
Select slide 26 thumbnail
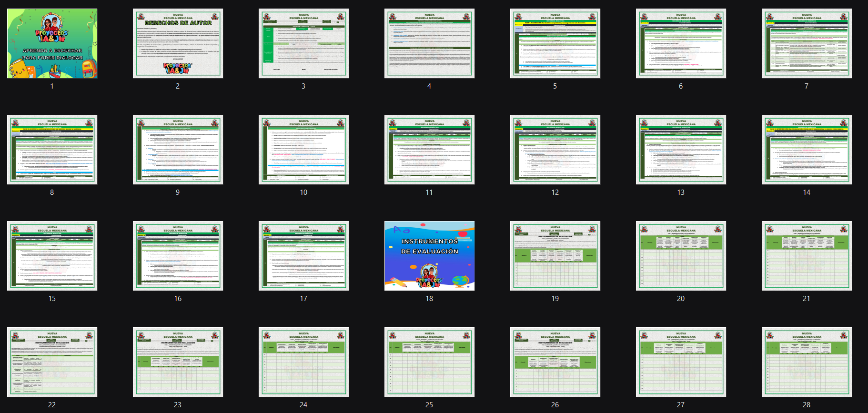point(555,362)
